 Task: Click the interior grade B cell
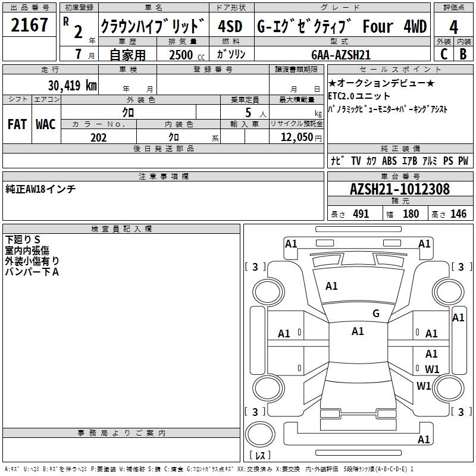pyautogui.click(x=463, y=53)
